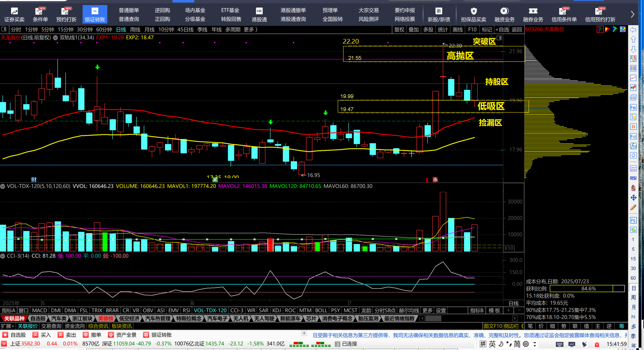Click the X10 volume scale box
644x350 pixels.
pyautogui.click(x=509, y=248)
